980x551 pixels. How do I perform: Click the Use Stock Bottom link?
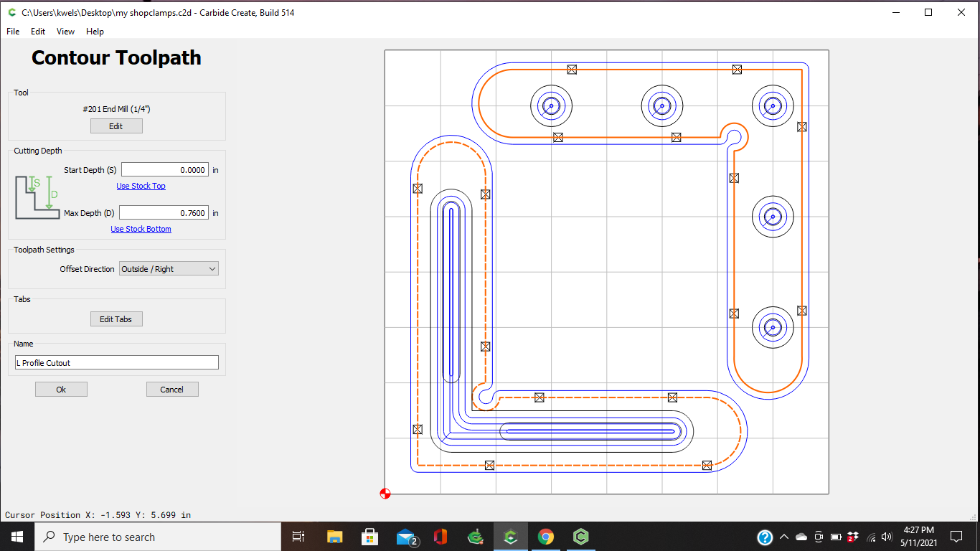tap(141, 229)
